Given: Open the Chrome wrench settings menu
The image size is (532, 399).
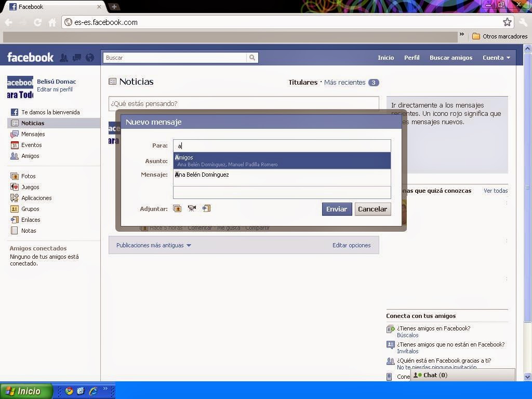Looking at the screenshot, I should click(523, 22).
